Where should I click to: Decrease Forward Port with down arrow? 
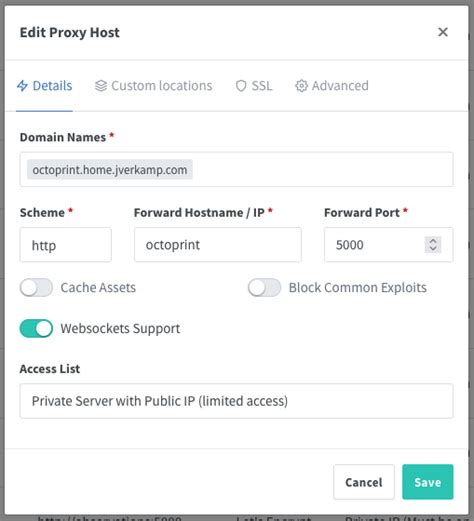(433, 249)
